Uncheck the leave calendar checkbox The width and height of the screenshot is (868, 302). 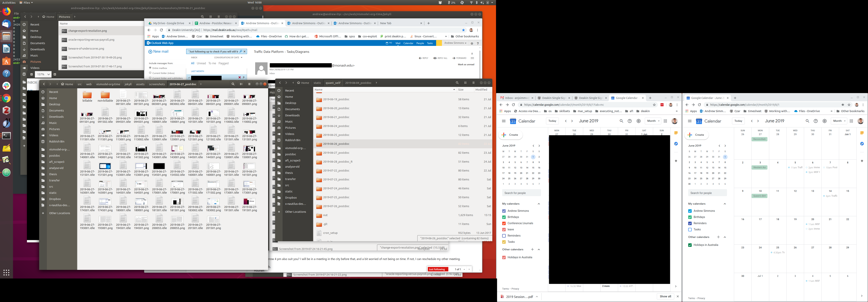click(504, 230)
